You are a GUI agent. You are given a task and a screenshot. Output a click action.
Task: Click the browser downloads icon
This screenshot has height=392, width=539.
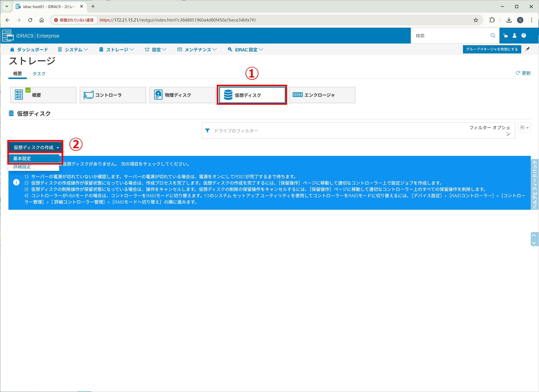coord(509,20)
